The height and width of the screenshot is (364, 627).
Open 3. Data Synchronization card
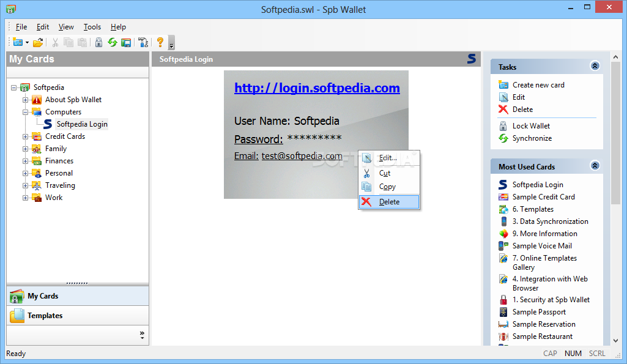550,221
